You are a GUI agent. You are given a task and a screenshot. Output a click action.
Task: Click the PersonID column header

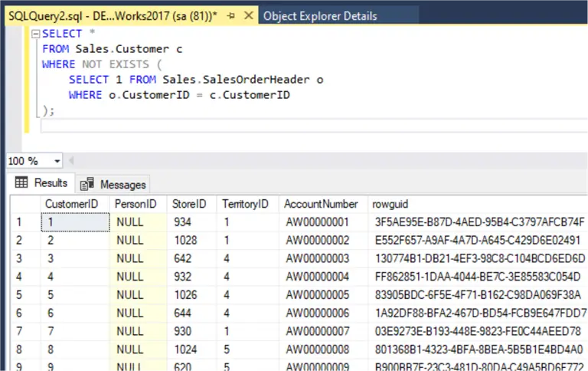(x=136, y=204)
